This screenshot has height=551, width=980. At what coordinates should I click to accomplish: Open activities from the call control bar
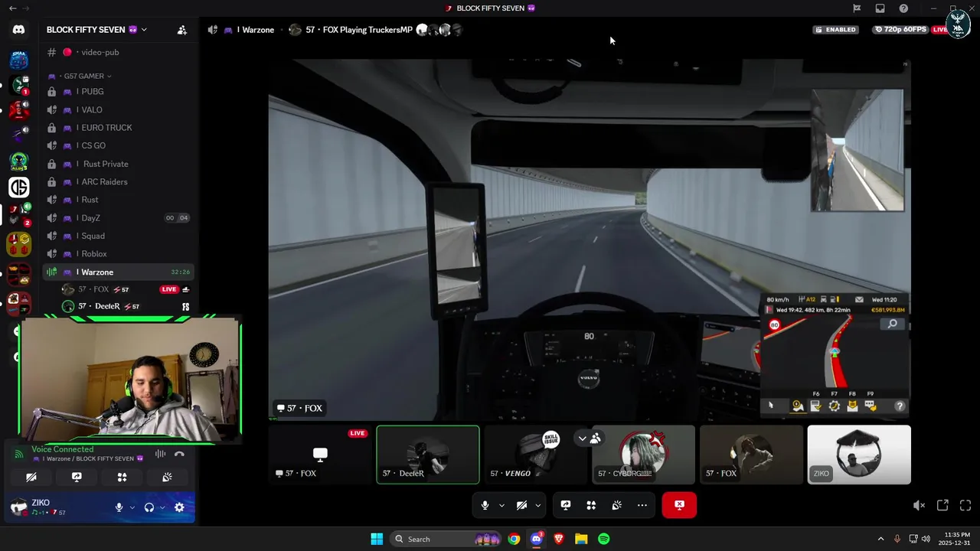pyautogui.click(x=591, y=505)
